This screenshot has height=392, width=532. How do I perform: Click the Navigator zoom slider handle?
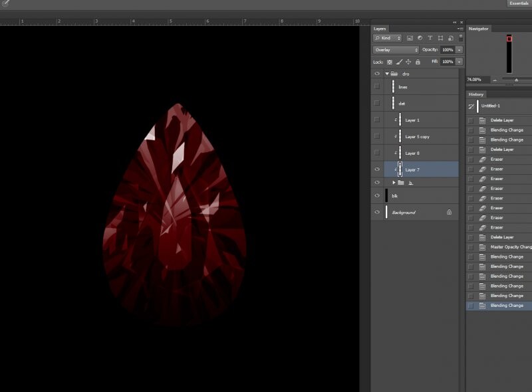click(517, 80)
